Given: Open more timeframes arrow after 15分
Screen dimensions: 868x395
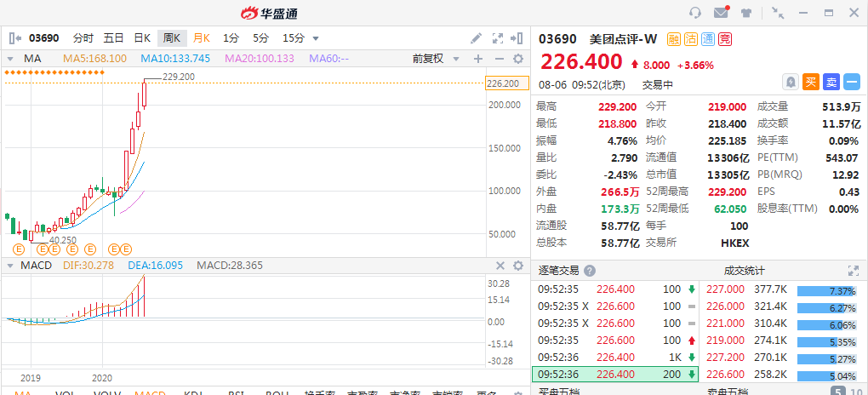Looking at the screenshot, I should click(x=316, y=39).
